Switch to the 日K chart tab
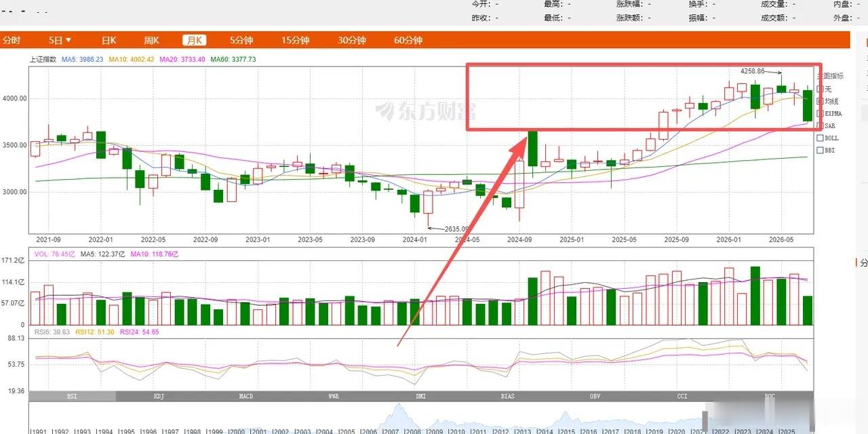868x434 pixels. pyautogui.click(x=109, y=40)
